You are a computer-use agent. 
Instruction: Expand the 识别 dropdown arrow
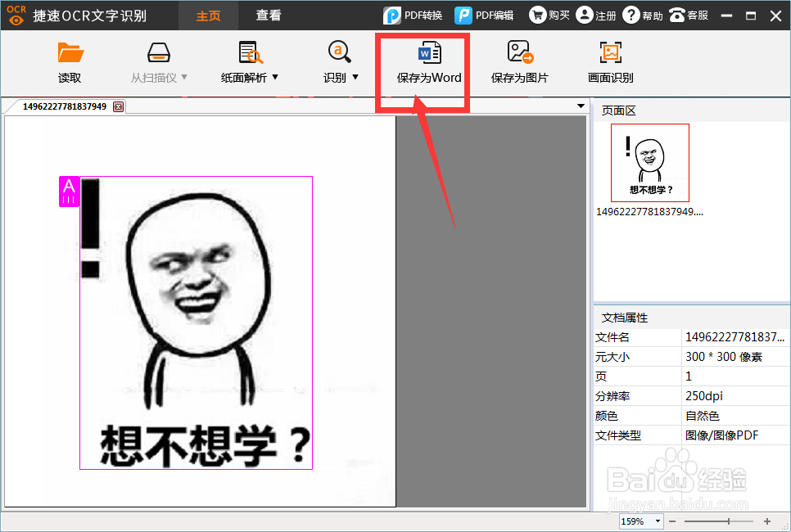(355, 77)
